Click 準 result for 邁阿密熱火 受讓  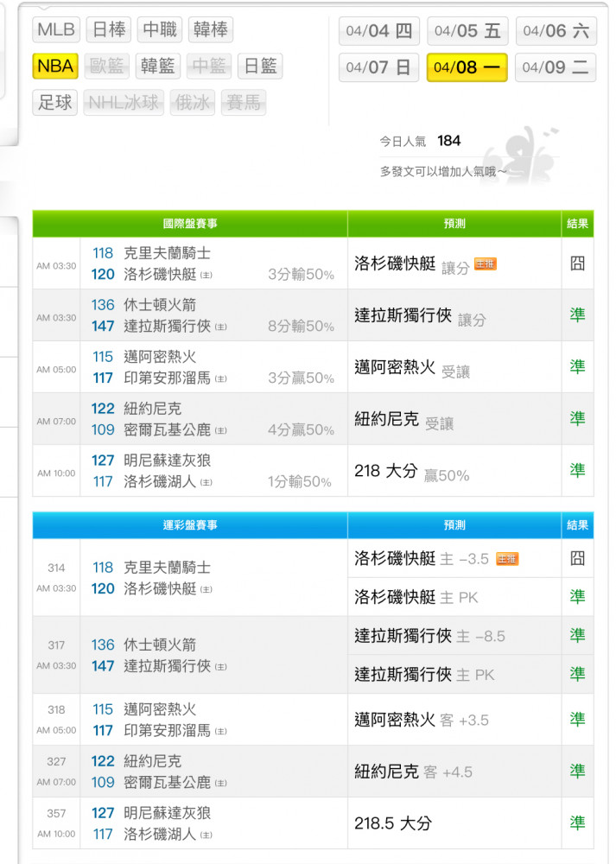pos(577,366)
